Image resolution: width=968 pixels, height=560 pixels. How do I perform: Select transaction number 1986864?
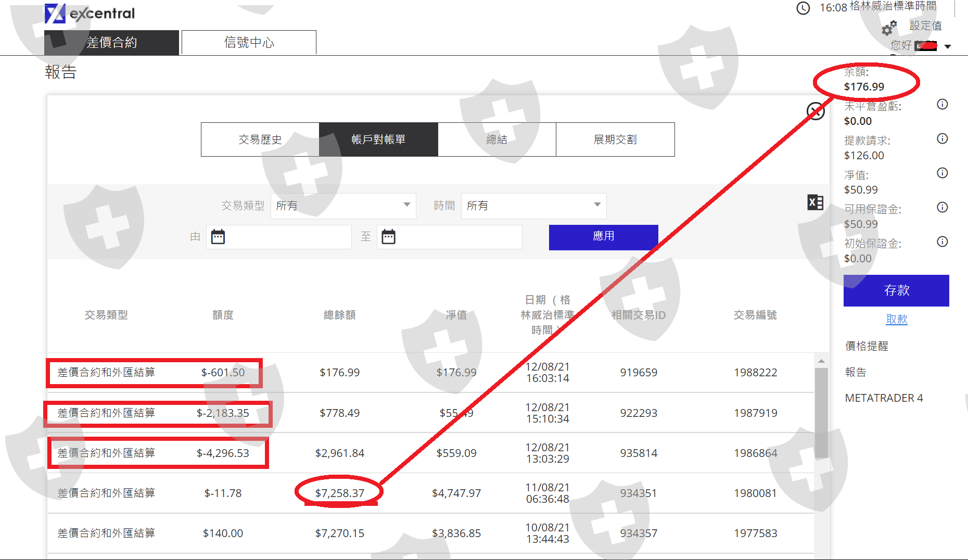tap(756, 453)
